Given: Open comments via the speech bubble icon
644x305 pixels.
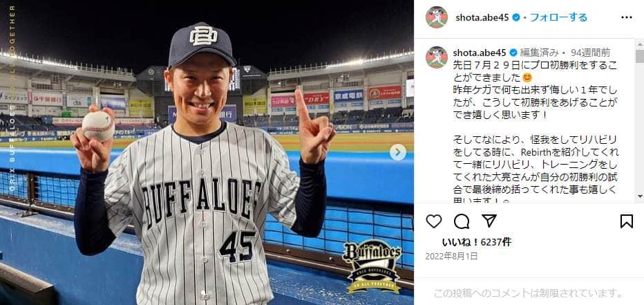Looking at the screenshot, I should (x=462, y=221).
